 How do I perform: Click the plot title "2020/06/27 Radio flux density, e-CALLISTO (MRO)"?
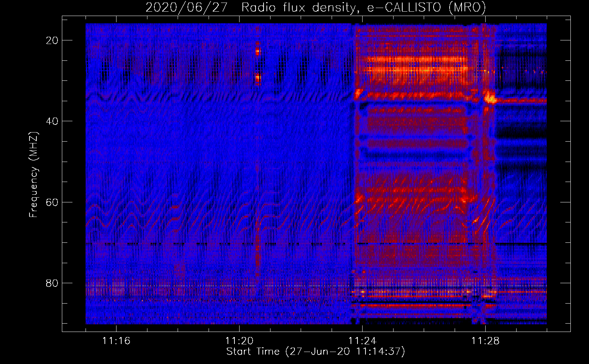(x=316, y=7)
